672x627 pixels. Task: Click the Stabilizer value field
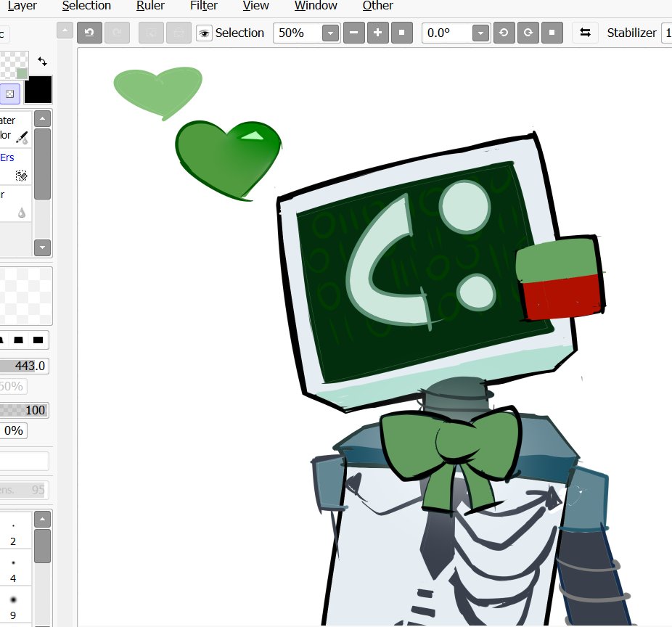click(x=667, y=33)
